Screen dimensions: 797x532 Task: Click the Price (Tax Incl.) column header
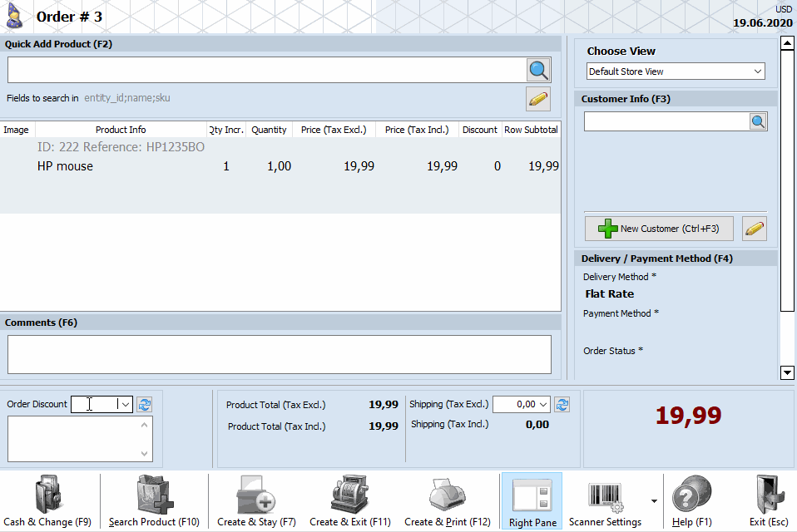(x=417, y=130)
